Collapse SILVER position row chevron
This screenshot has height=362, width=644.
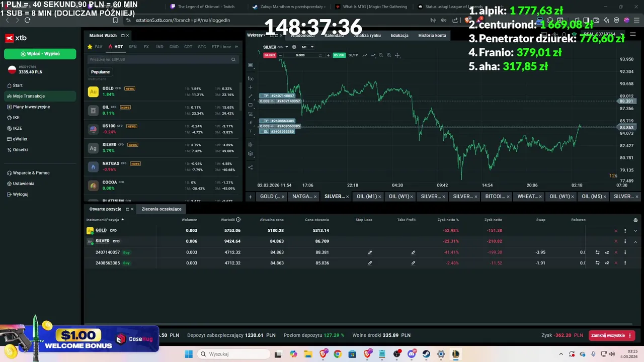pyautogui.click(x=635, y=241)
